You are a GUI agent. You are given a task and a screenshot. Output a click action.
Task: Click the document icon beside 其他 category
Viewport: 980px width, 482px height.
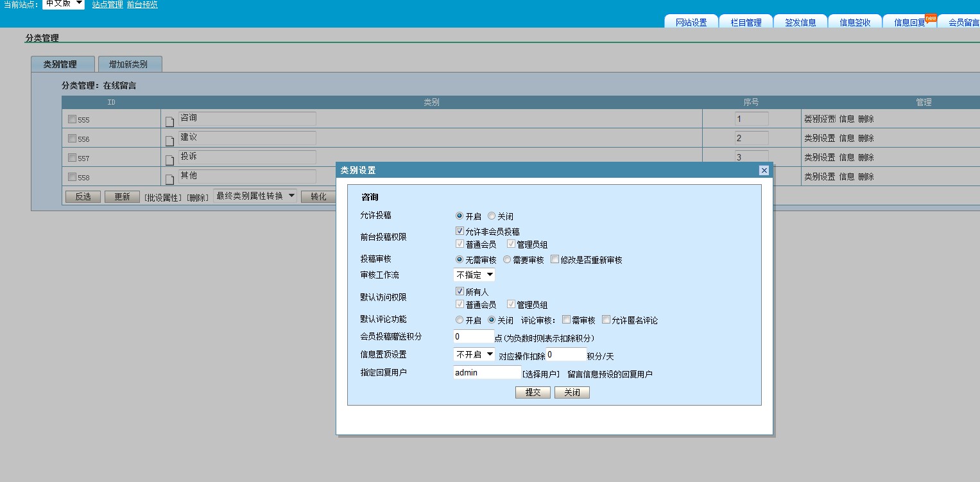tap(170, 179)
